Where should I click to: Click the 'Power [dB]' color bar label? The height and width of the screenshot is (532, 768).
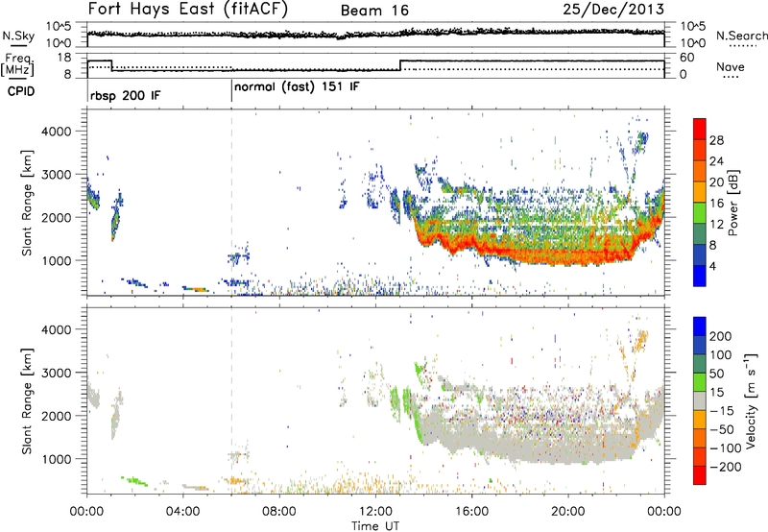(733, 203)
